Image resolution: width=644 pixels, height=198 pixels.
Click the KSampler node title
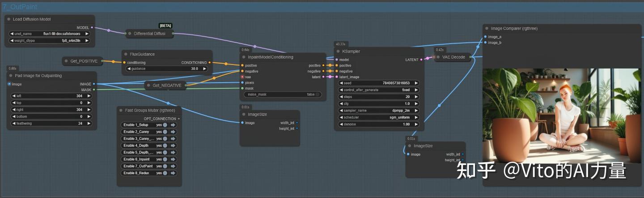click(x=351, y=51)
